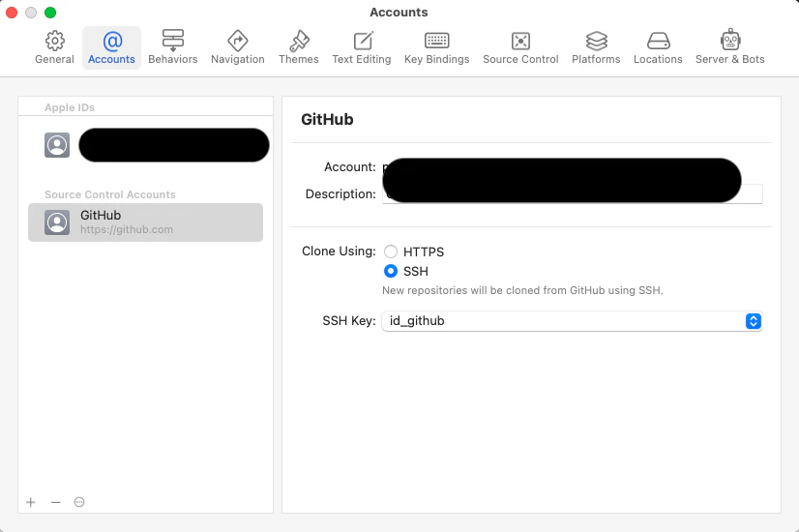Screen dimensions: 799x532
Task: Open the Text Editing preferences icon
Action: click(363, 41)
